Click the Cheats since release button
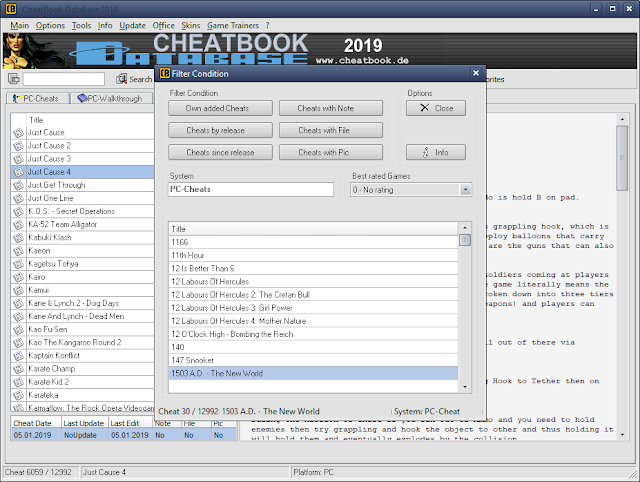The image size is (640, 482). tap(220, 152)
